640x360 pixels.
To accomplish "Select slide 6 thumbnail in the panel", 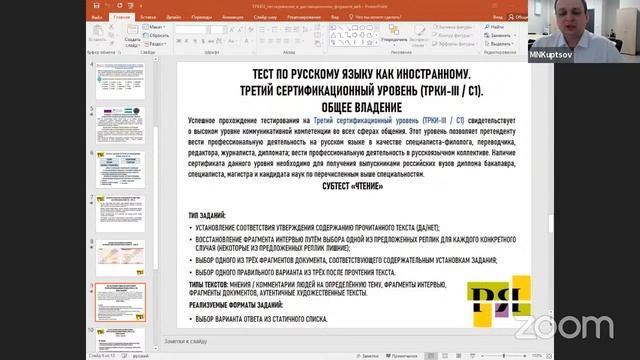I will pyautogui.click(x=120, y=169).
